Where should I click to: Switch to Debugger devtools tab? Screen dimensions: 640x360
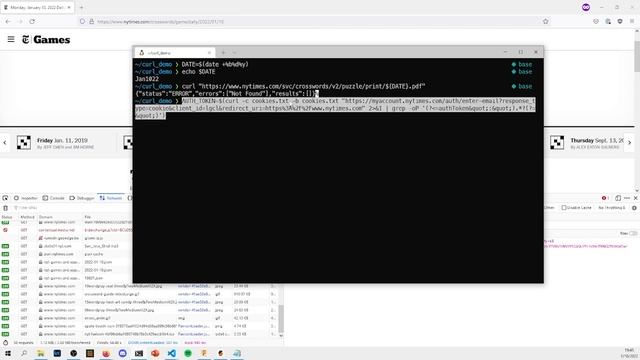pyautogui.click(x=82, y=198)
